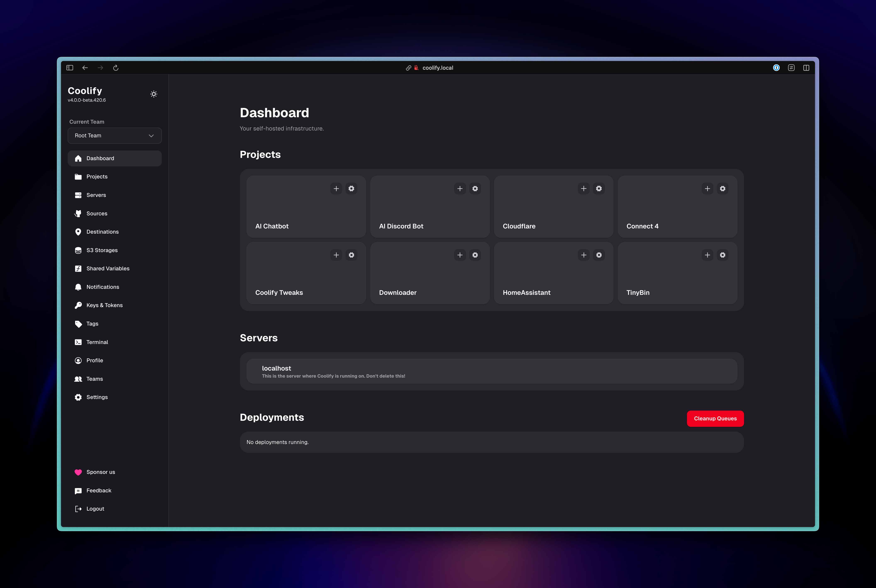Screen dimensions: 876x588
Task: Select the Projects icon in the sidebar
Action: tap(78, 176)
